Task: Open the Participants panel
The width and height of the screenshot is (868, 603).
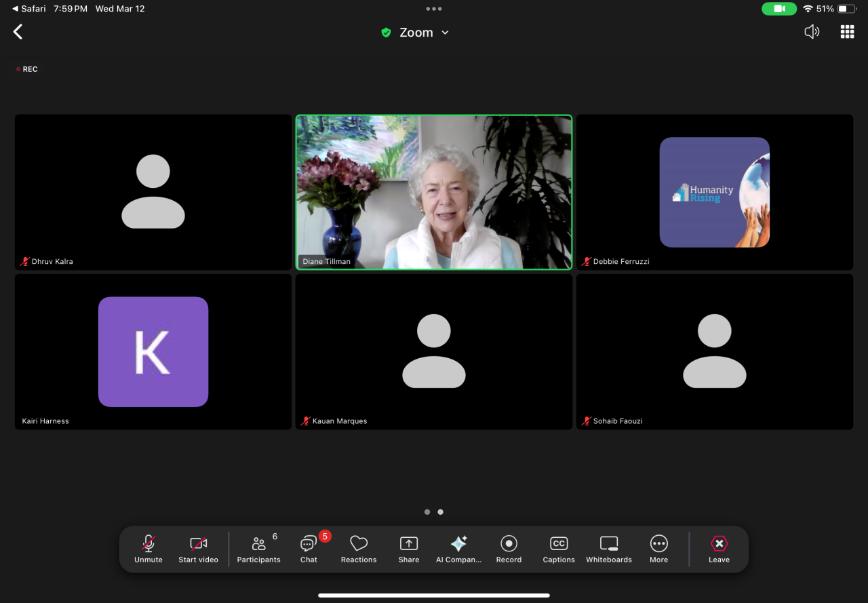Action: pyautogui.click(x=258, y=548)
